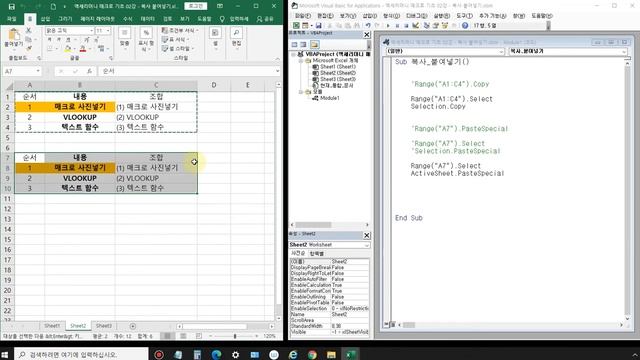Open Chrome from the taskbar

[312, 355]
